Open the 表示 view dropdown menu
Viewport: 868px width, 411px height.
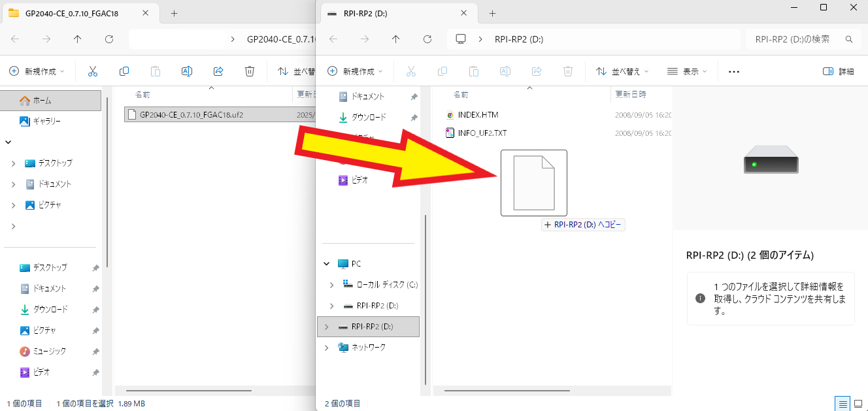(x=687, y=71)
